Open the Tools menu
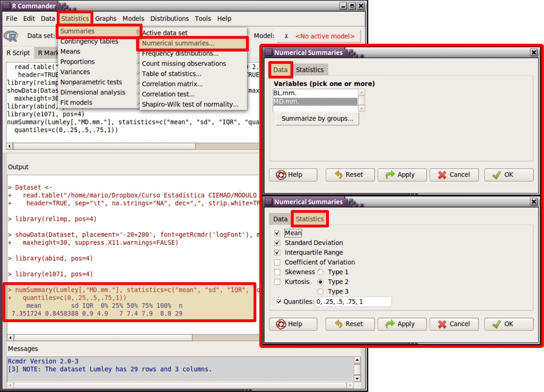The image size is (544, 392). point(203,19)
